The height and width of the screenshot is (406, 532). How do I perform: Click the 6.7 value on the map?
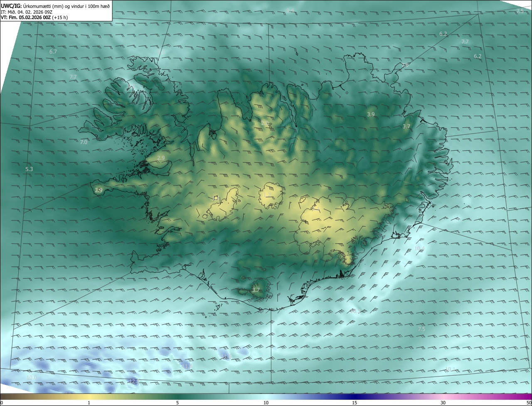tap(53, 52)
